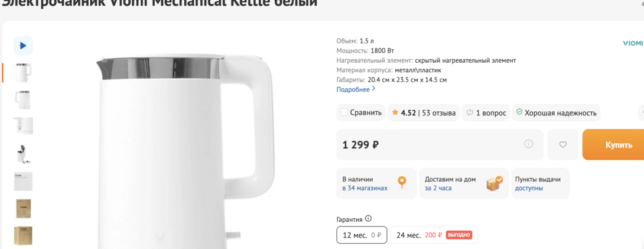Select the 12 мес. warranty option

tap(362, 235)
